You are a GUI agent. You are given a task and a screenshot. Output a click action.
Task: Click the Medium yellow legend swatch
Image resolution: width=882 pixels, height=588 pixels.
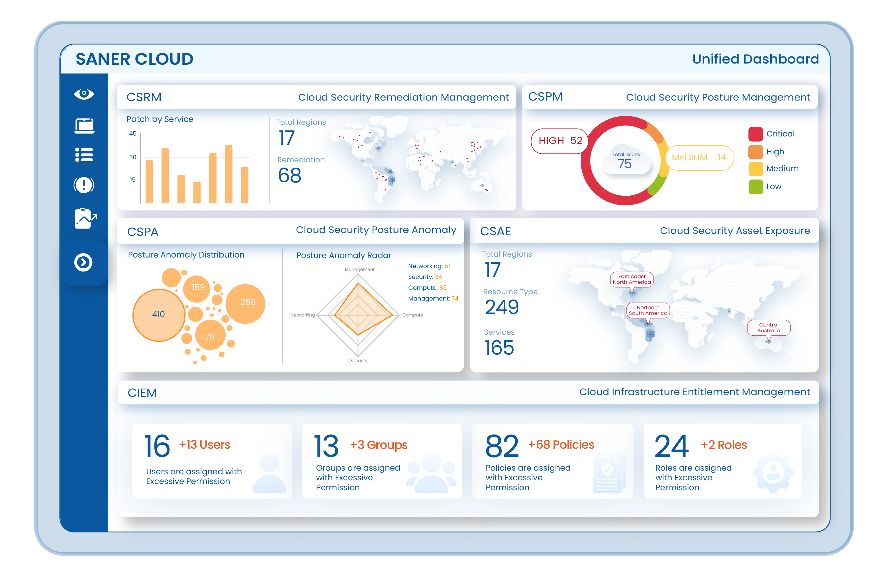tap(755, 169)
